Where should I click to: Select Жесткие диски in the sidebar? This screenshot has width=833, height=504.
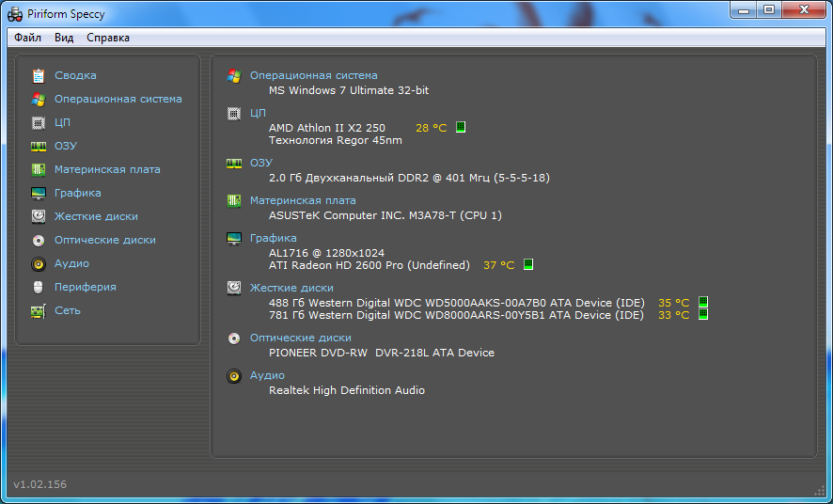click(96, 216)
